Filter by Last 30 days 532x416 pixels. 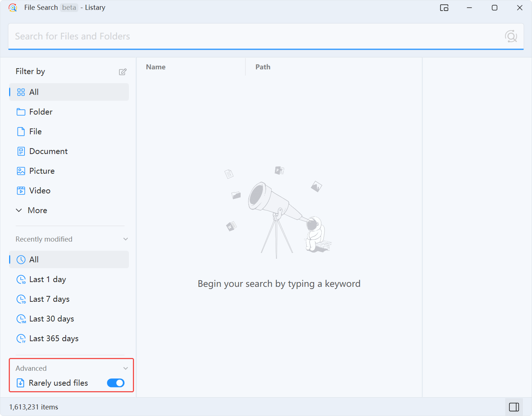69,319
